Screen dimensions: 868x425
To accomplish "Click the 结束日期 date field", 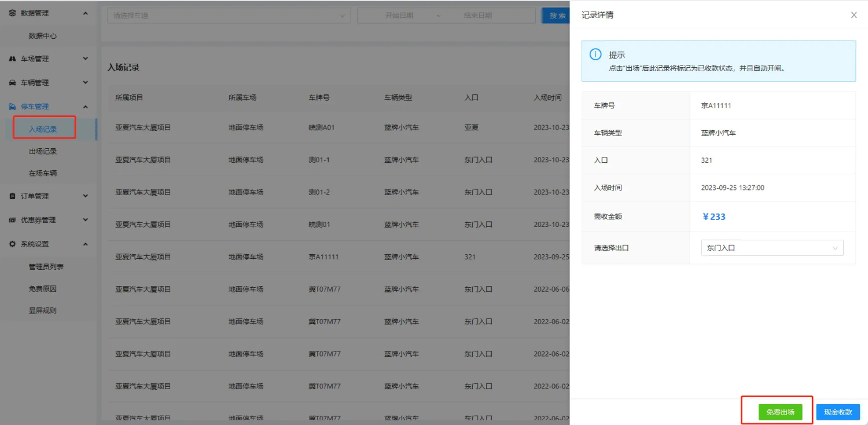I will pos(478,16).
